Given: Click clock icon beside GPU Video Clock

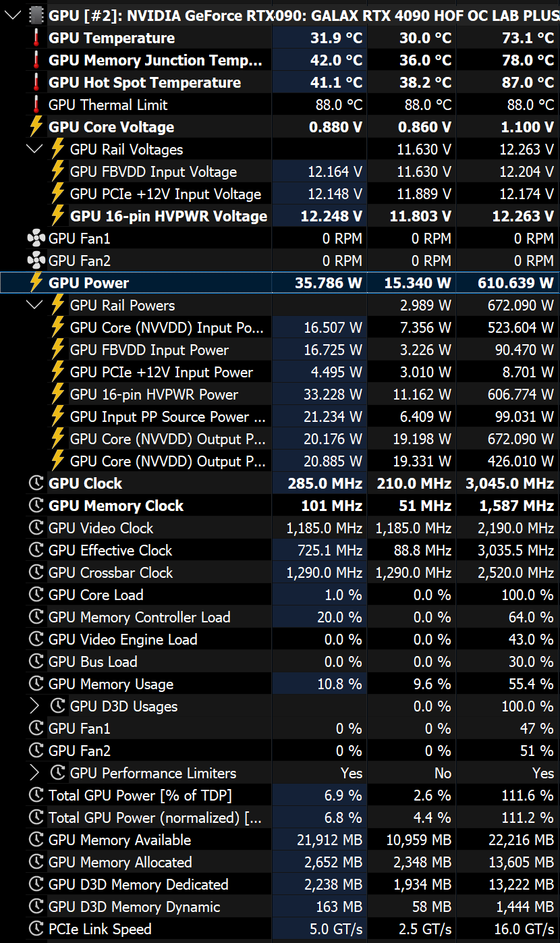Looking at the screenshot, I should tap(36, 528).
